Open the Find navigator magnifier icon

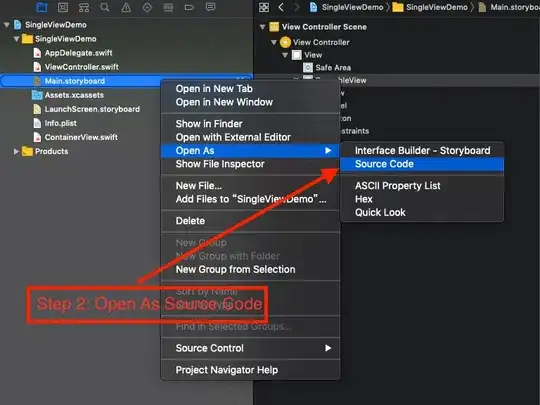click(x=105, y=7)
